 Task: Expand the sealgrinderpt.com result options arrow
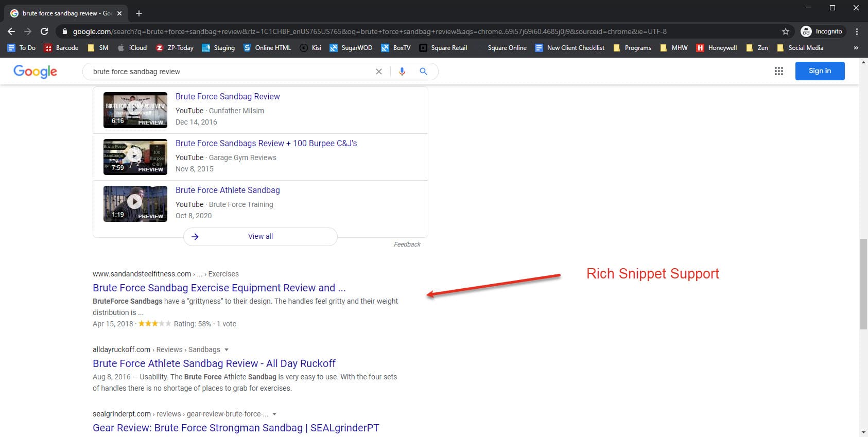[274, 414]
